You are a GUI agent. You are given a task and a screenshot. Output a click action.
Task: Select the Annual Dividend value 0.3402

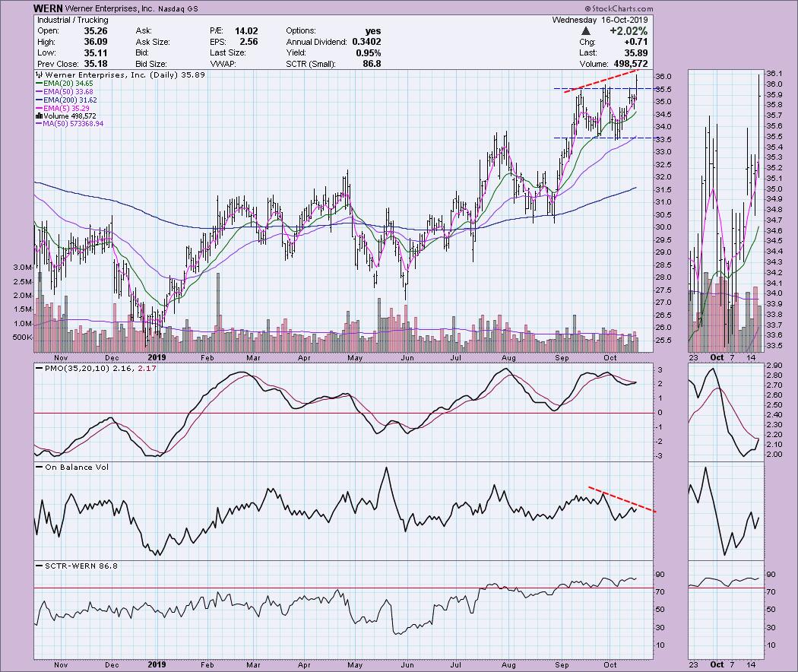pos(366,42)
